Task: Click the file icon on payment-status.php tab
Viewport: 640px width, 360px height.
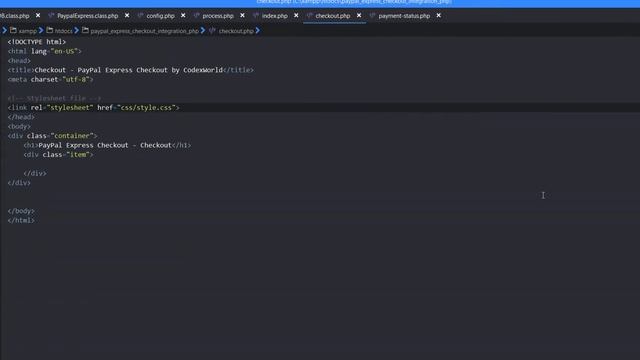Action: click(372, 16)
